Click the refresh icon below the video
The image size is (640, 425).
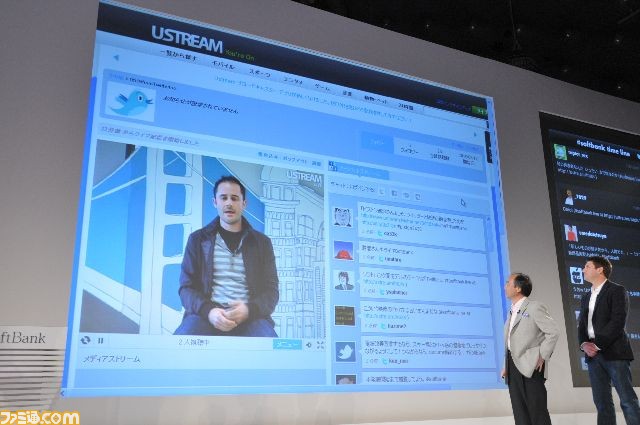coord(85,340)
